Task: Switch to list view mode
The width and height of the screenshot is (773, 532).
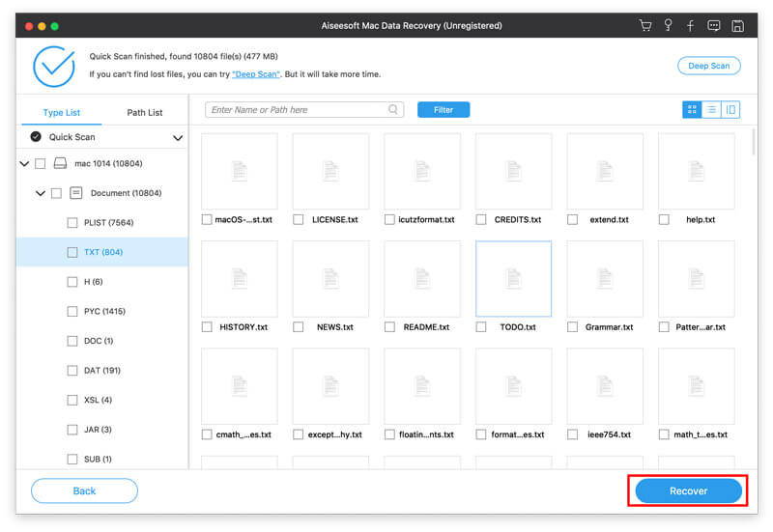Action: click(x=711, y=109)
